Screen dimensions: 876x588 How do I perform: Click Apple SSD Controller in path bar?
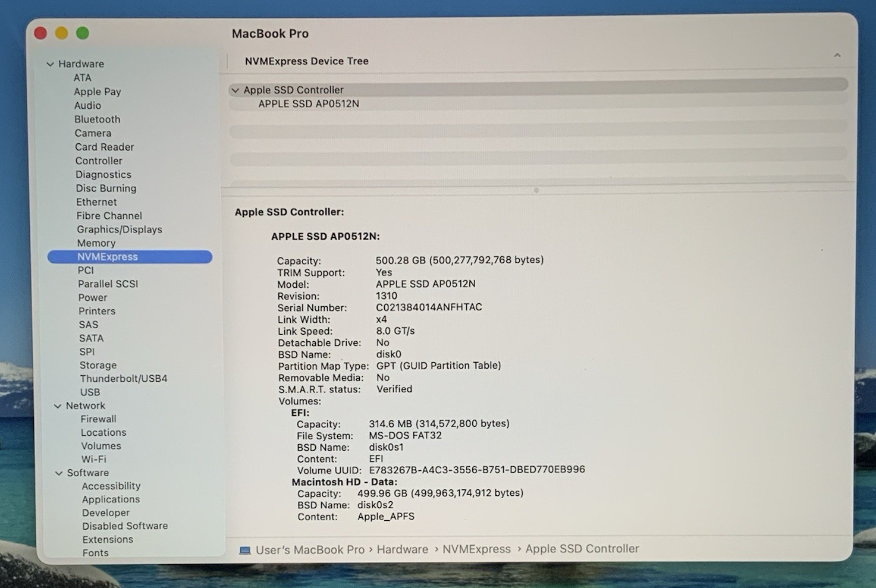click(x=582, y=548)
